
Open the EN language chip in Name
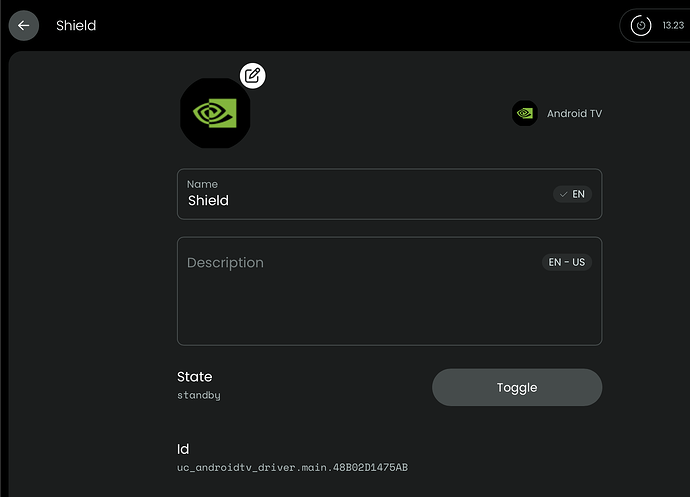click(573, 194)
